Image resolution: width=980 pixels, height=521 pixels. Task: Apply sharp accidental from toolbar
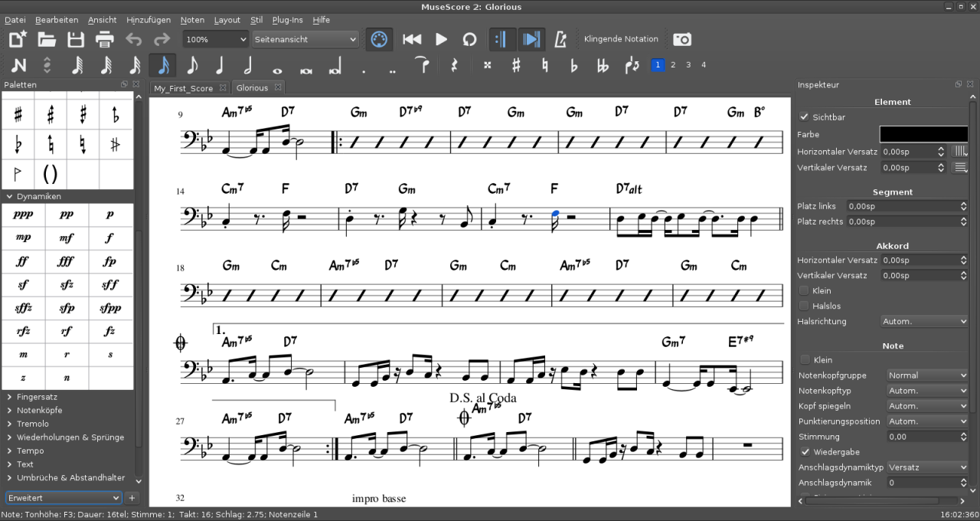coord(516,65)
